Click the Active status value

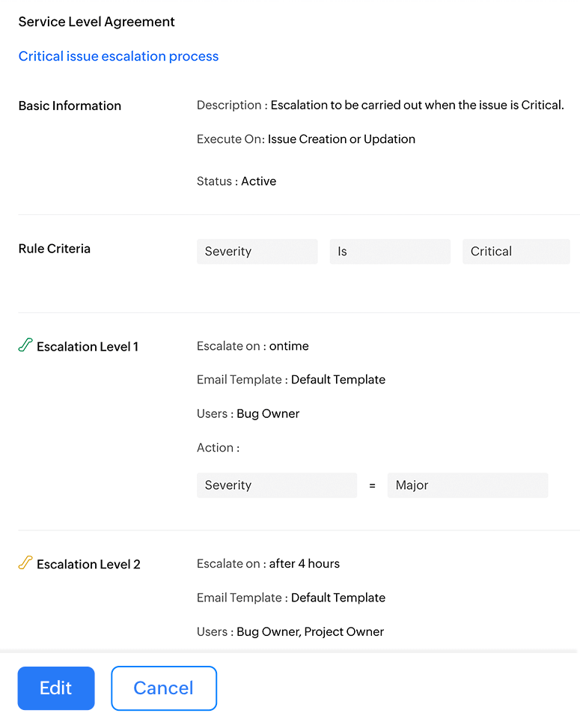point(258,181)
